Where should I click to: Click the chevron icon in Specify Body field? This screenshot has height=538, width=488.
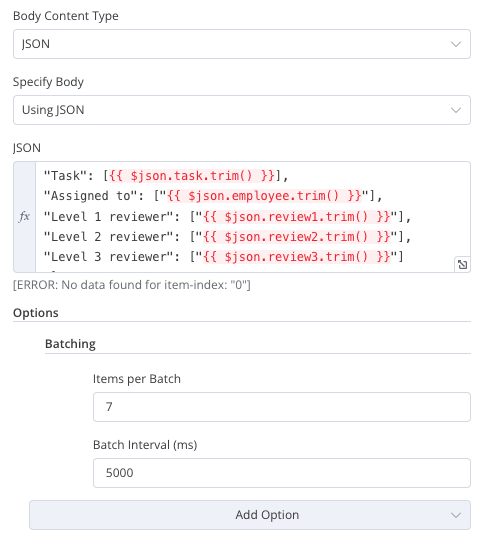click(456, 110)
